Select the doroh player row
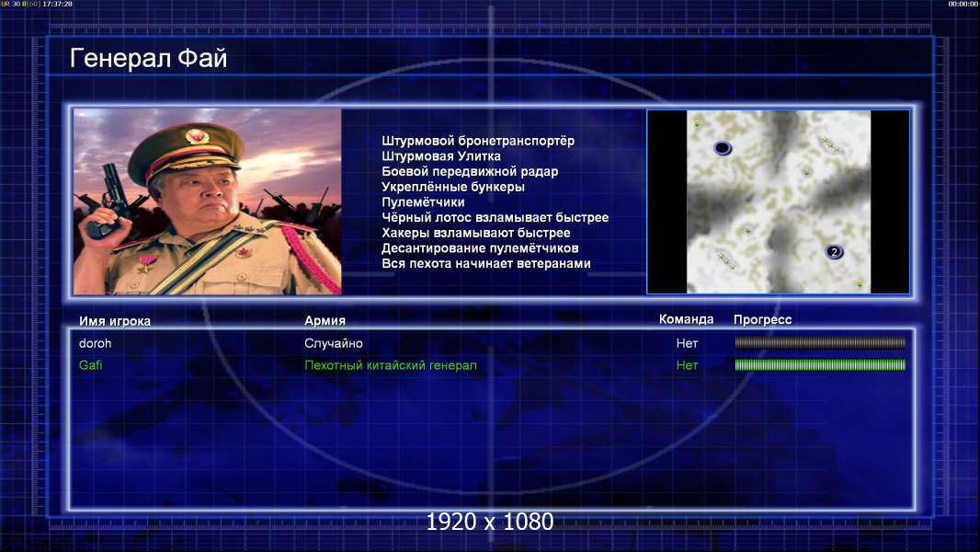Screen dimensions: 980x552 point(491,343)
